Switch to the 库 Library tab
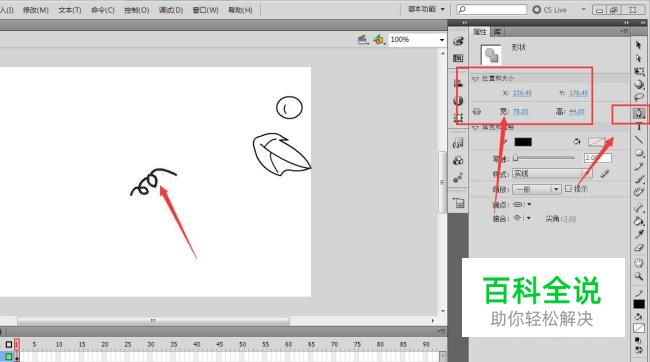 497,32
